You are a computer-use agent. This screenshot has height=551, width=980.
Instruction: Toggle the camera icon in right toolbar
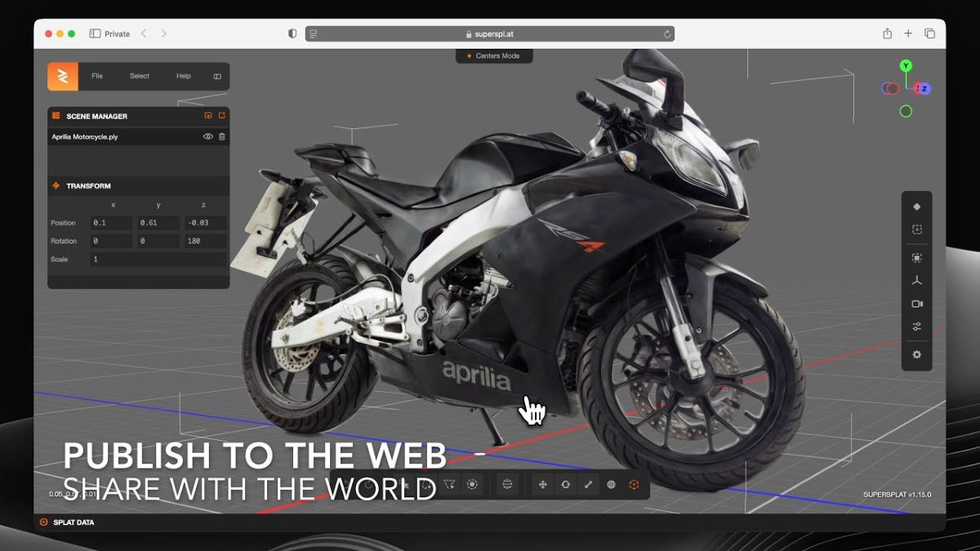(916, 304)
